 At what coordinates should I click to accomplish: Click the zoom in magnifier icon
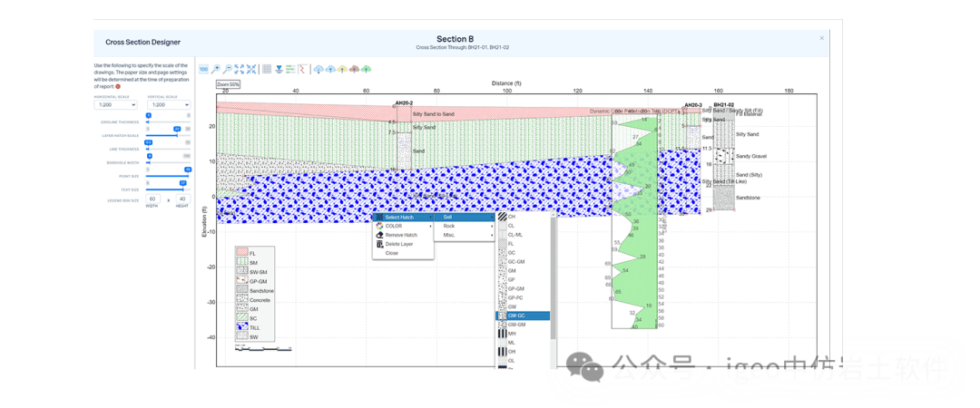pyautogui.click(x=216, y=69)
